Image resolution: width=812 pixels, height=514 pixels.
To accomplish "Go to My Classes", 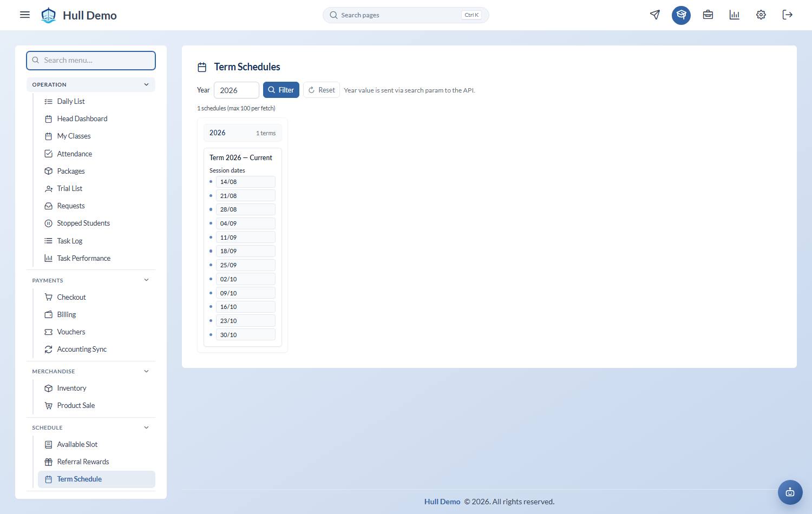I will click(x=96, y=136).
